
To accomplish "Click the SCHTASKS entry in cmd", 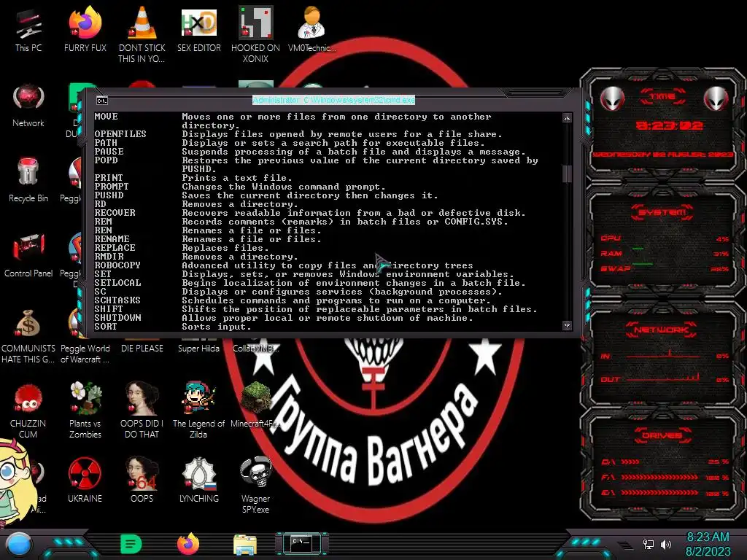I will tap(117, 300).
